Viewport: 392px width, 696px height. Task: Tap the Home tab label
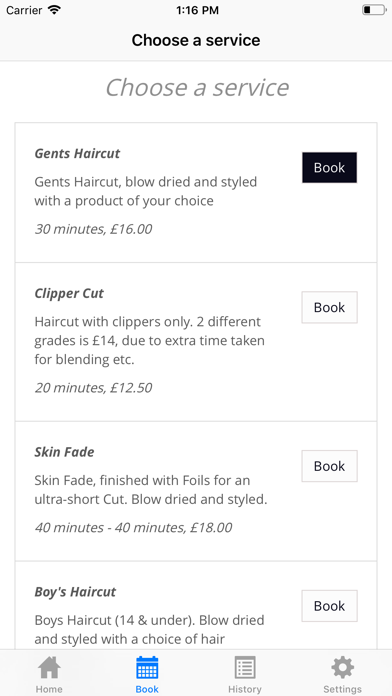49,689
